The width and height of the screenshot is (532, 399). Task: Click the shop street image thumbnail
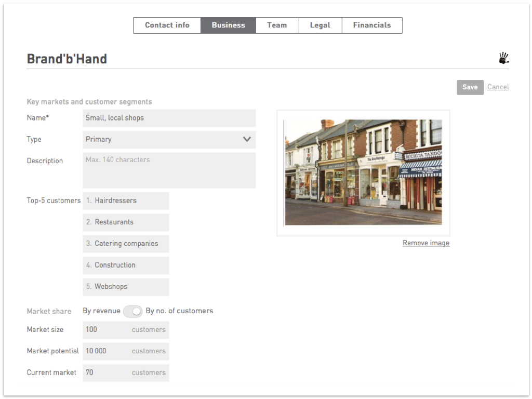363,172
